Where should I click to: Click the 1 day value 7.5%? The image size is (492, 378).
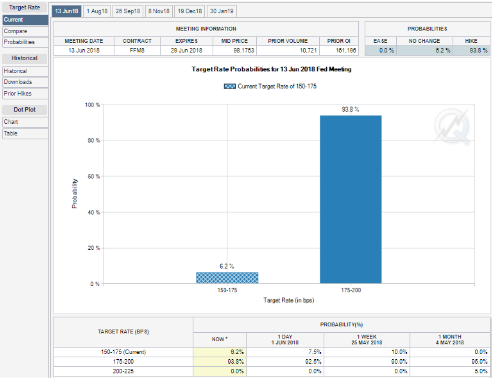[315, 352]
